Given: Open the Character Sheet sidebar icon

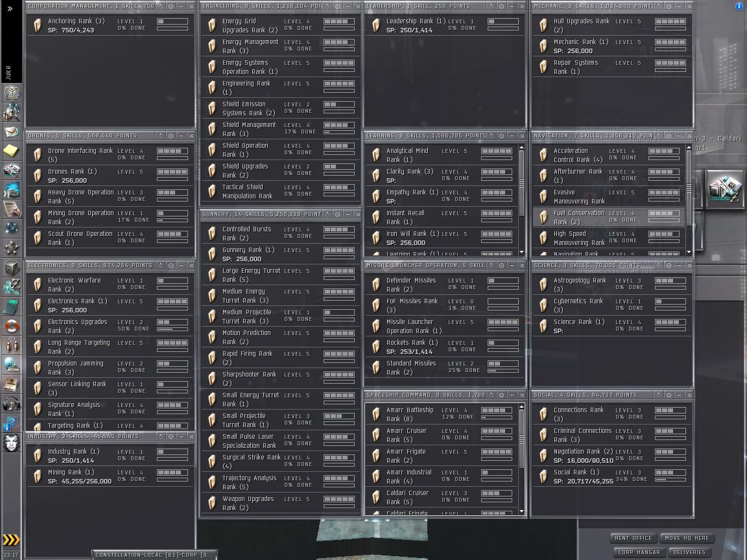Looking at the screenshot, I should 12,92.
